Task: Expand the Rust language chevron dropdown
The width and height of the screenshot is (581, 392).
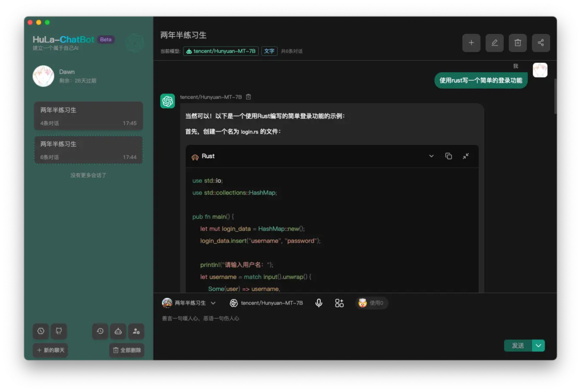Action: pyautogui.click(x=431, y=156)
